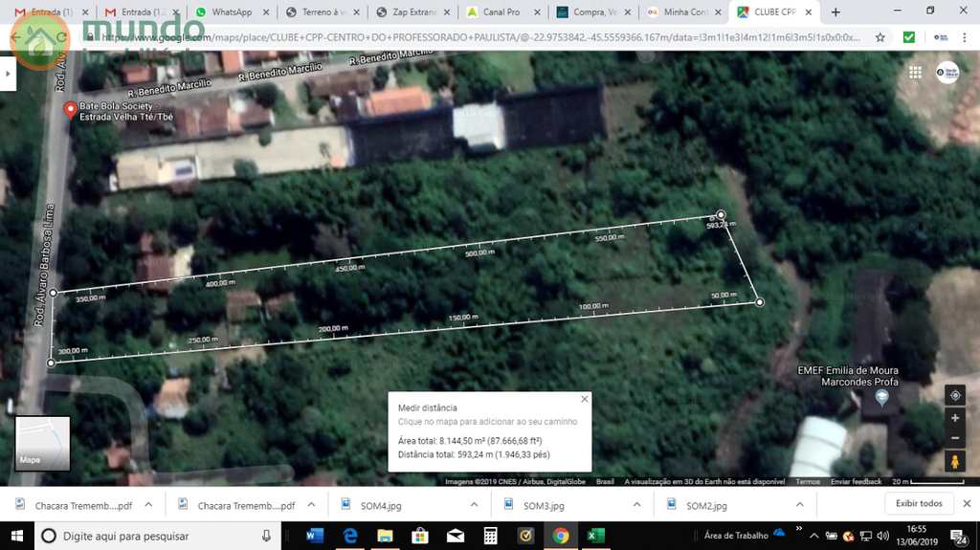Select the EMEF Emilia de Moura school marker
This screenshot has width=980, height=550.
[881, 397]
